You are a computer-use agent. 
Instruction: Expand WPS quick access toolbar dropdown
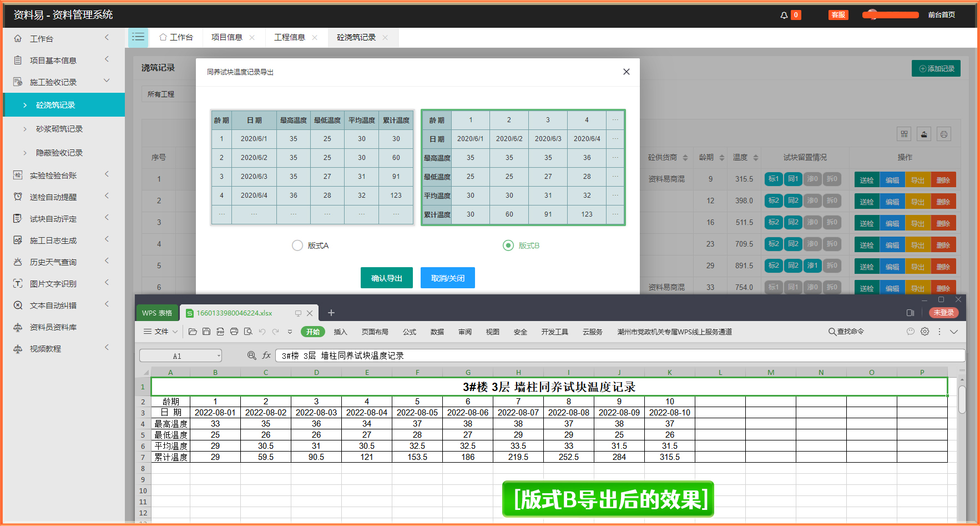click(x=290, y=332)
